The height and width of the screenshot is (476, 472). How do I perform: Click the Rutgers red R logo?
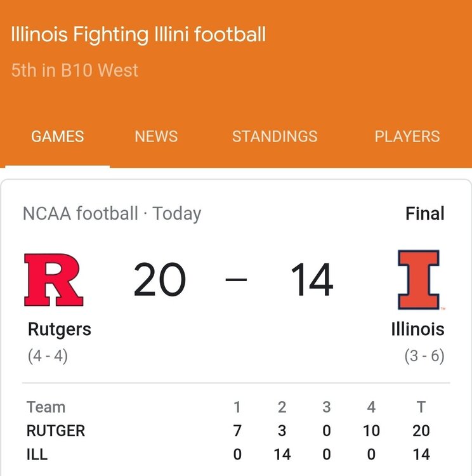pyautogui.click(x=53, y=280)
